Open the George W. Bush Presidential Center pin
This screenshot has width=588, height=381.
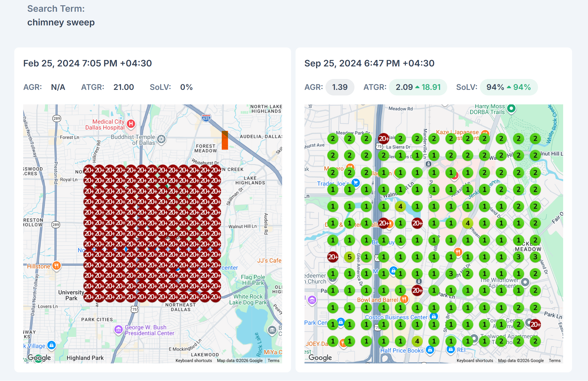pyautogui.click(x=118, y=330)
